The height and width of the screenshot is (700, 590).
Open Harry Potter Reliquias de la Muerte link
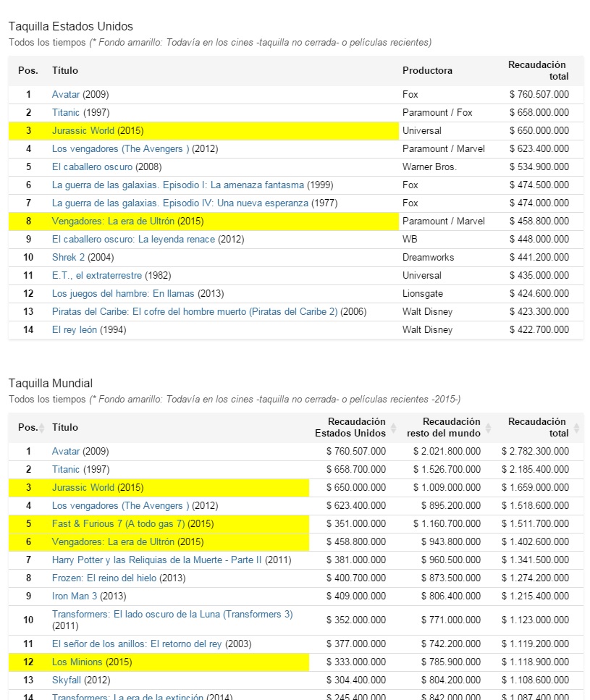(x=156, y=560)
